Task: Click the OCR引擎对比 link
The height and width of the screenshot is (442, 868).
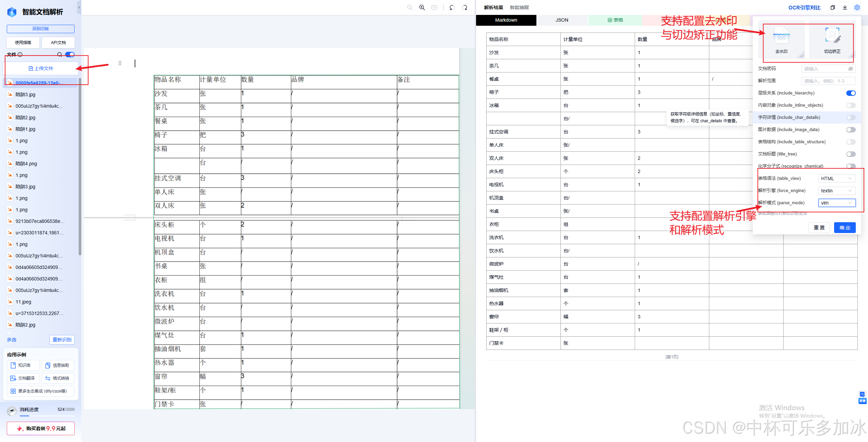Action: [804, 7]
